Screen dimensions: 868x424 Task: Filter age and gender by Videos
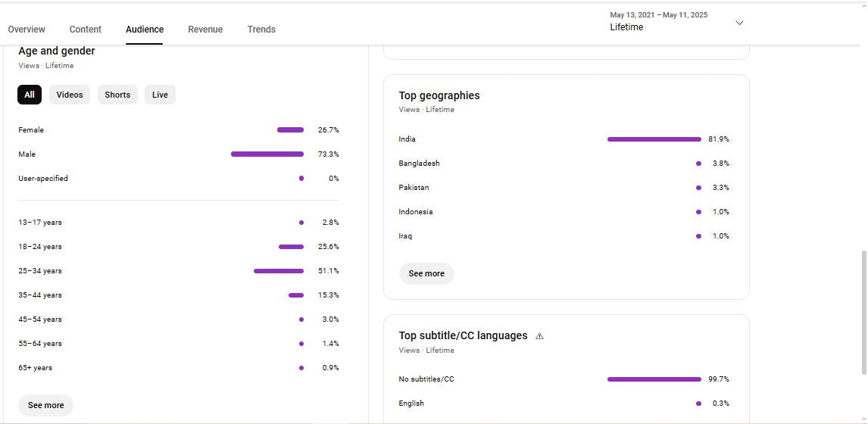pyautogui.click(x=70, y=95)
